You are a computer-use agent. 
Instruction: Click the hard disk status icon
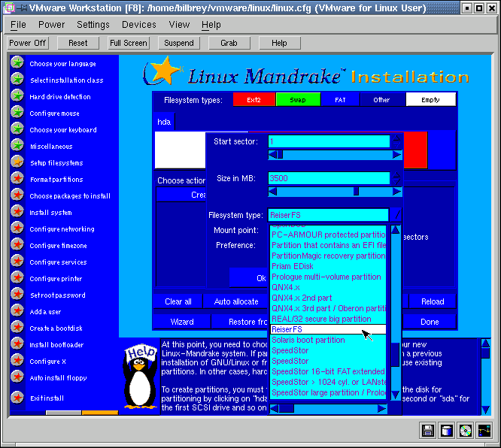coord(447,431)
